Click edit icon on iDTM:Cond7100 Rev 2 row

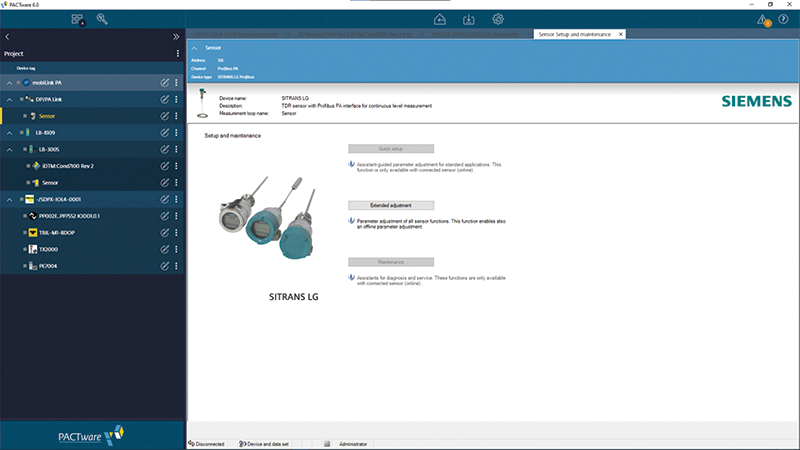pyautogui.click(x=164, y=166)
